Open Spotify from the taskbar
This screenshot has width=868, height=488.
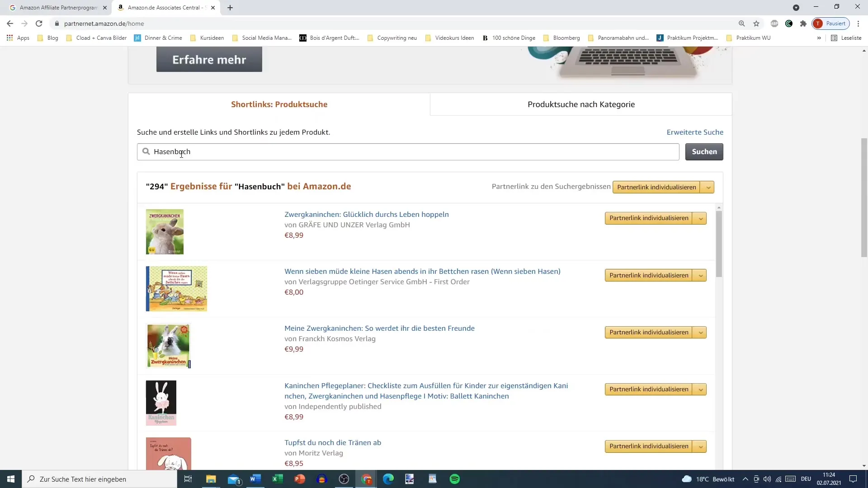455,479
